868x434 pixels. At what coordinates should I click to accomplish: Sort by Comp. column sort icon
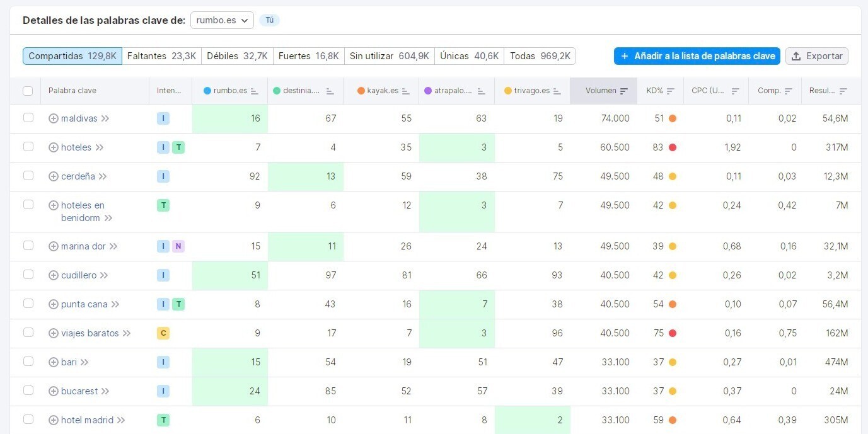coord(789,91)
